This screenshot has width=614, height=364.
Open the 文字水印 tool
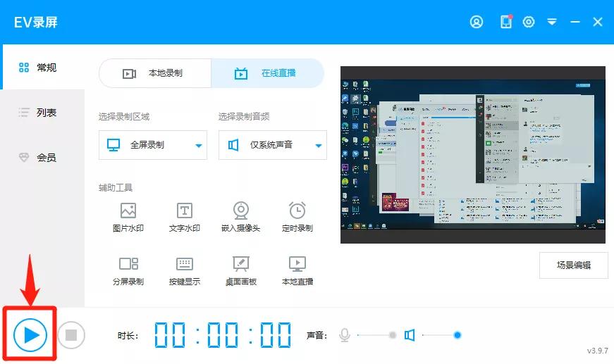(x=185, y=218)
